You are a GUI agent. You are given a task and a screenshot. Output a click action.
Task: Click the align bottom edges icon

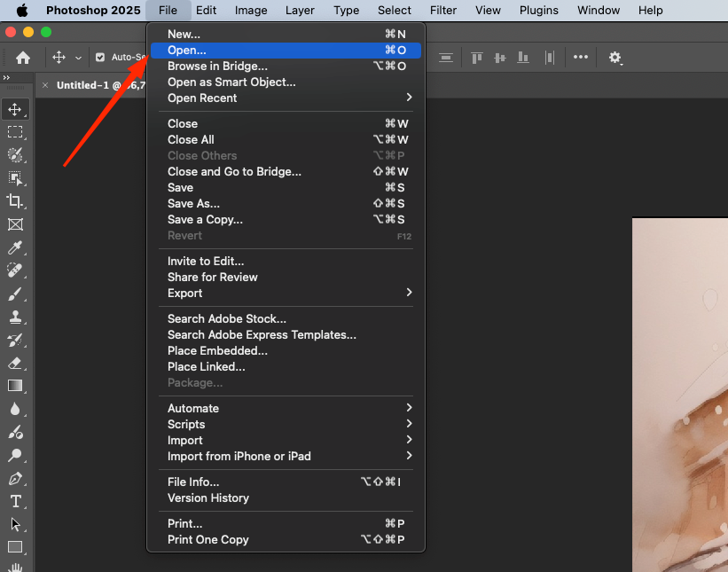[523, 58]
